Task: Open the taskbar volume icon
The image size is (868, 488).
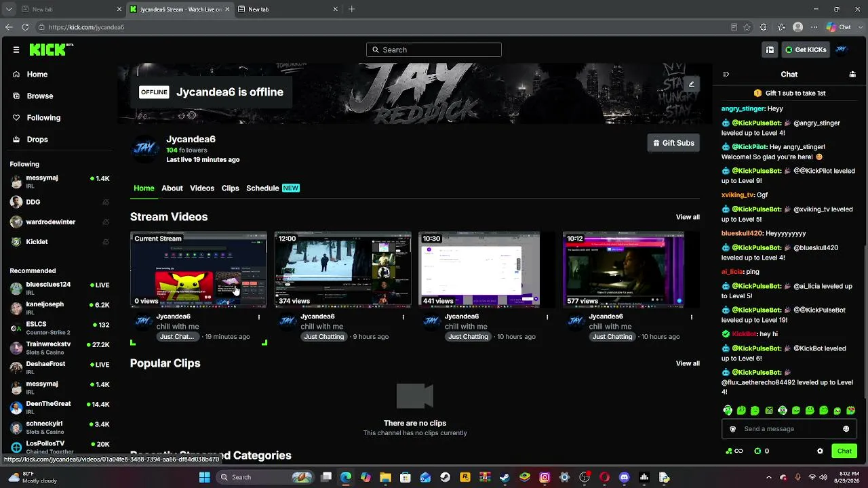Action: click(823, 477)
